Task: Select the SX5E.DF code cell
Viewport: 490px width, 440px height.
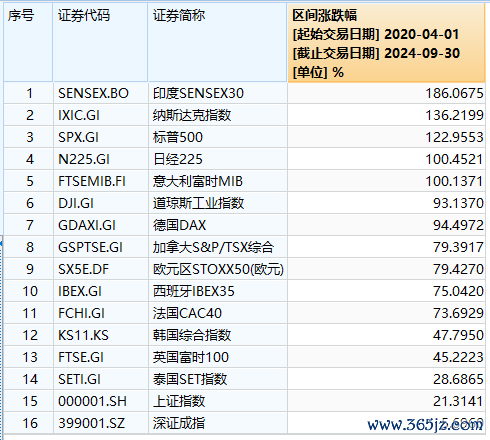Action: (100, 269)
